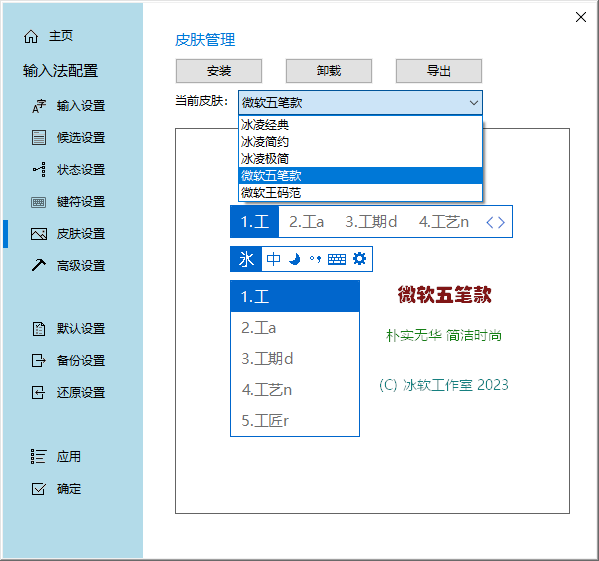Open 高级设置 hammer icon
The image size is (599, 561).
39,265
